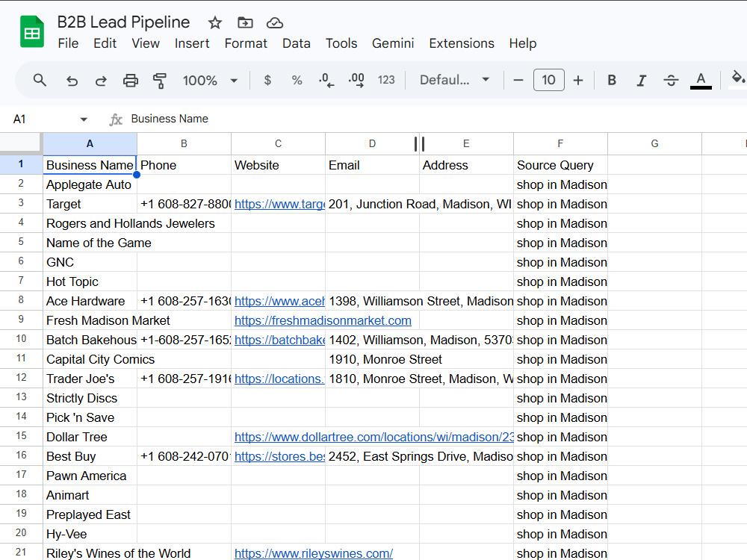This screenshot has height=560, width=747.
Task: Open the Format menu
Action: (x=246, y=43)
